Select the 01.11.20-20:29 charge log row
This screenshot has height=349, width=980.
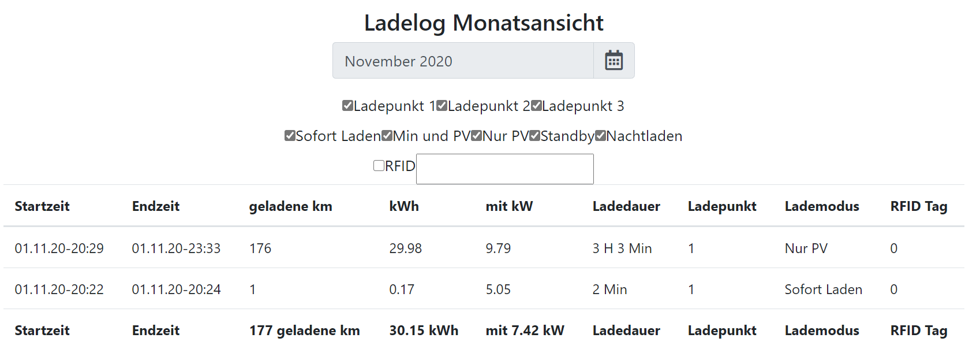59,248
